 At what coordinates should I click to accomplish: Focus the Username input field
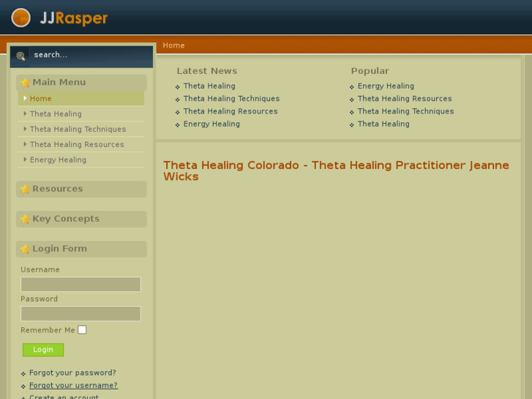(80, 284)
